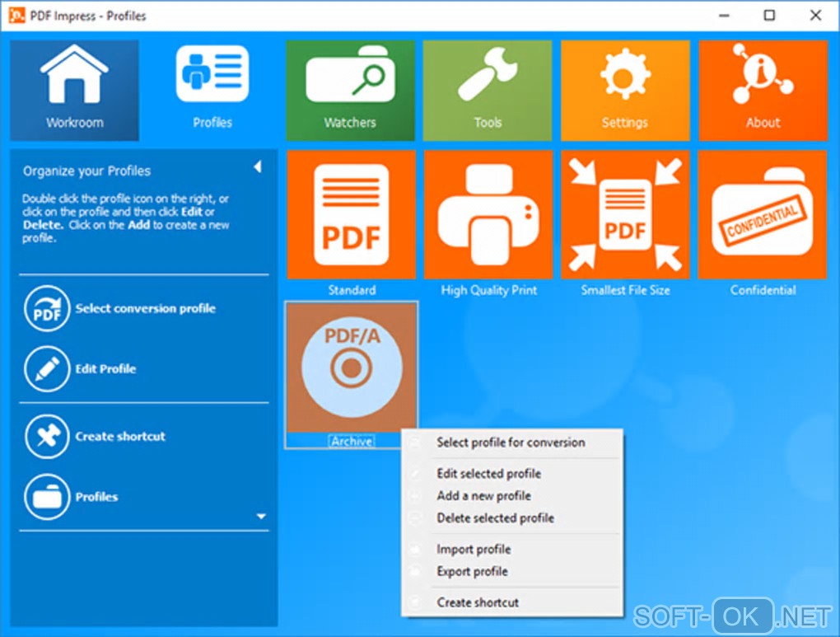Screen dimensions: 840x637
Task: Open the Settings gear tile
Action: click(625, 90)
